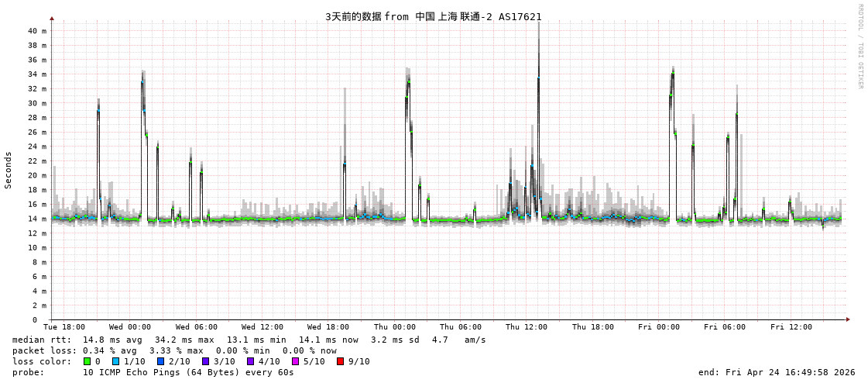Click the green 0 loss color swatch

click(x=87, y=361)
